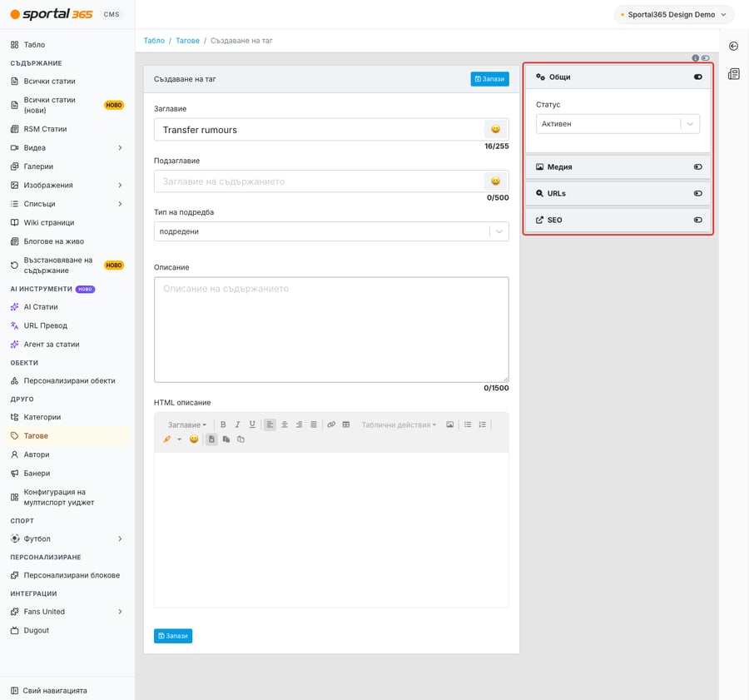Click the newspaper icon in the right rail
This screenshot has height=700, width=749.
tap(734, 74)
